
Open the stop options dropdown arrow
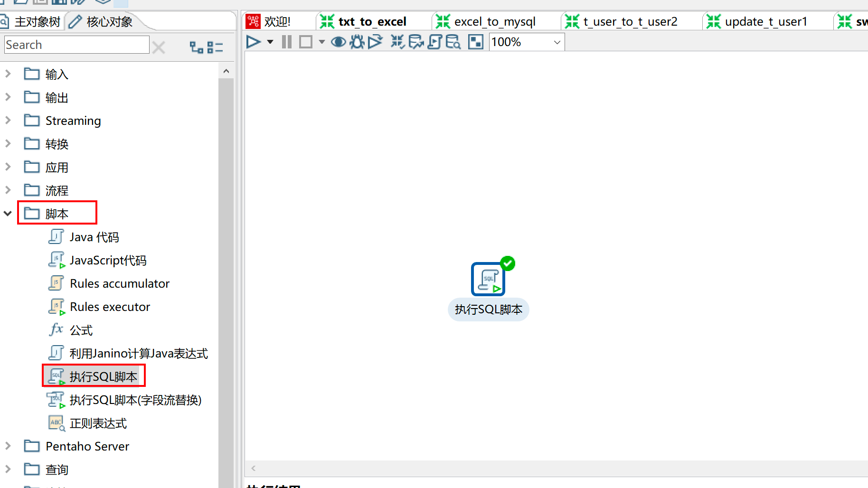coord(322,42)
